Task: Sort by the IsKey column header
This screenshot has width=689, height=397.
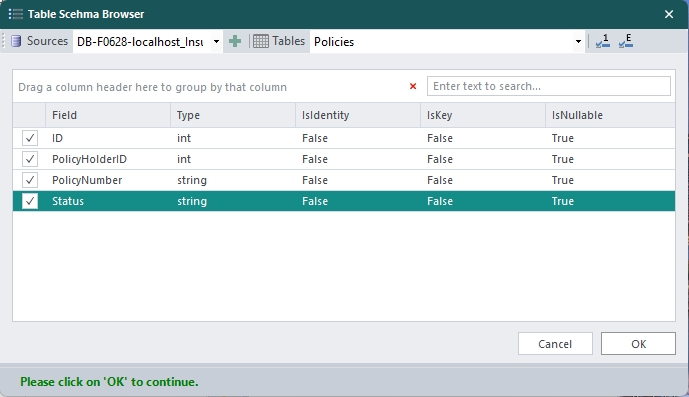Action: click(x=483, y=115)
